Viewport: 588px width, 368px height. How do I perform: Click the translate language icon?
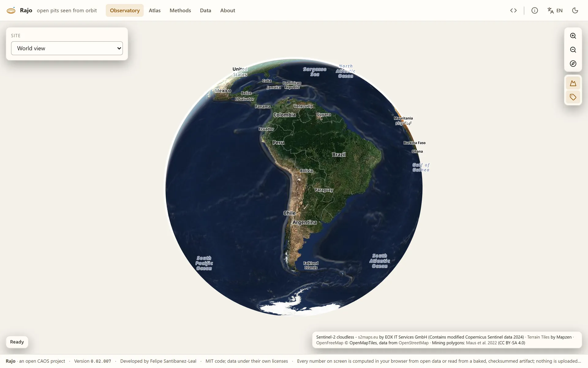click(x=550, y=10)
